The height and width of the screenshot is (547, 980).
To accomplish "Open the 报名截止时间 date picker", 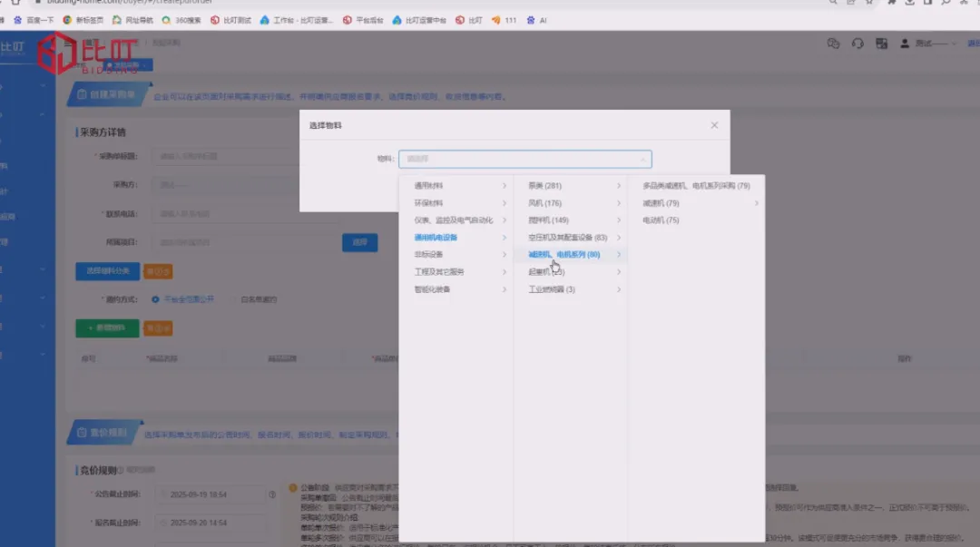I will [x=211, y=523].
